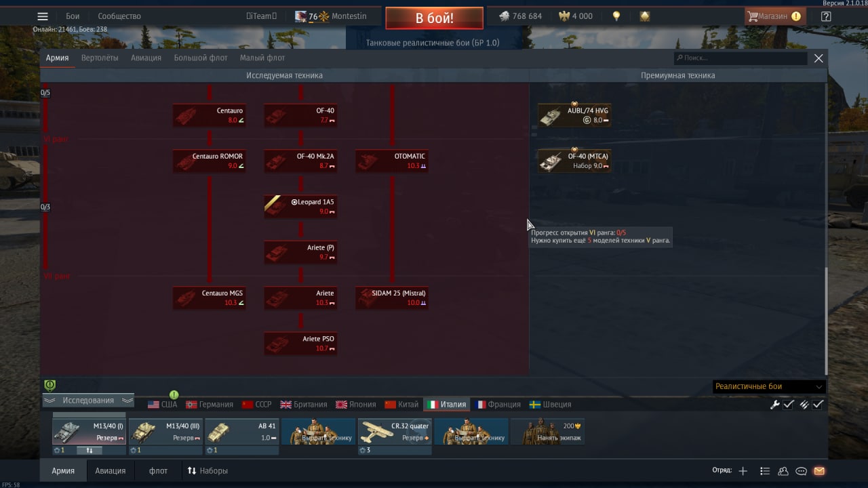The height and width of the screenshot is (488, 868).
Task: Click the green shield icon above Исследования
Action: (50, 386)
